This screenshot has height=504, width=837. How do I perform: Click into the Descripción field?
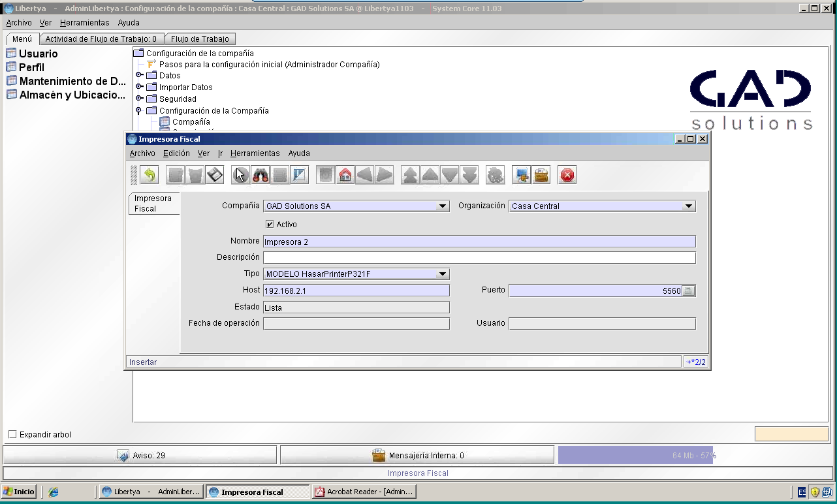pos(479,257)
